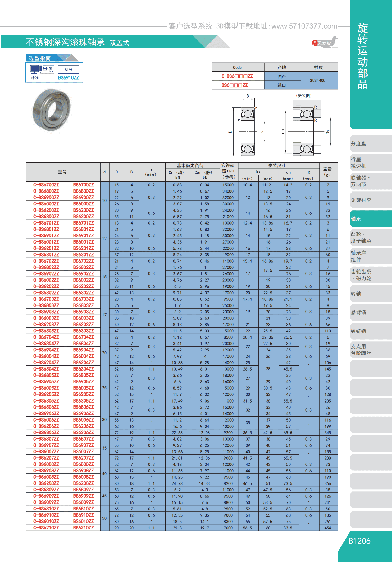392x562 pixels.
Task: Click rpm value 34000 for BS6800ZZ
Action: coord(228,191)
